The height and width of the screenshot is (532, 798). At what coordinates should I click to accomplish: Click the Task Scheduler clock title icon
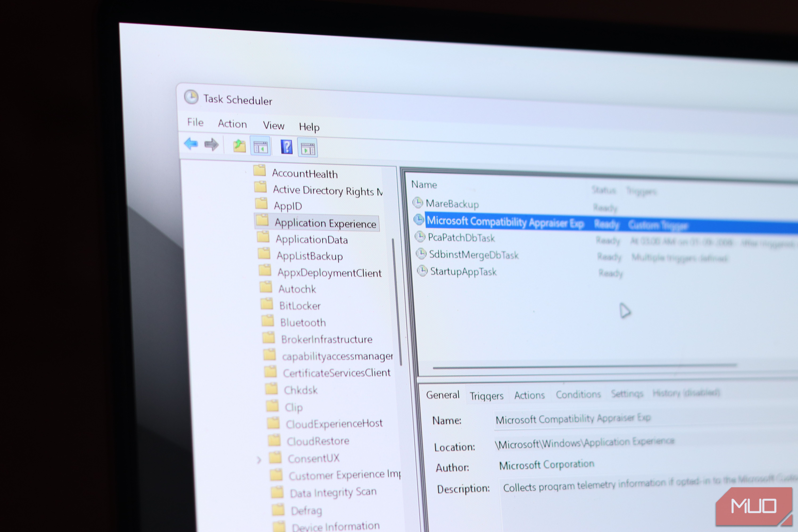click(x=191, y=97)
